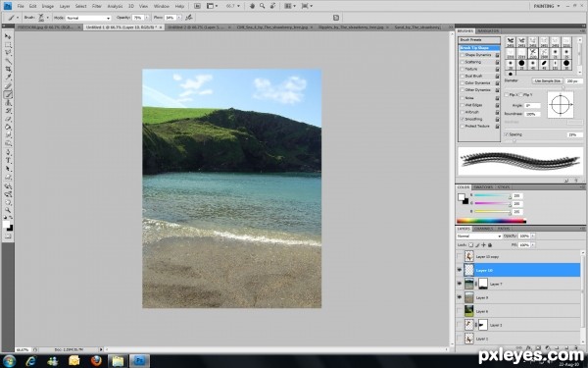Open the Flow arrow in options bar

179,18
